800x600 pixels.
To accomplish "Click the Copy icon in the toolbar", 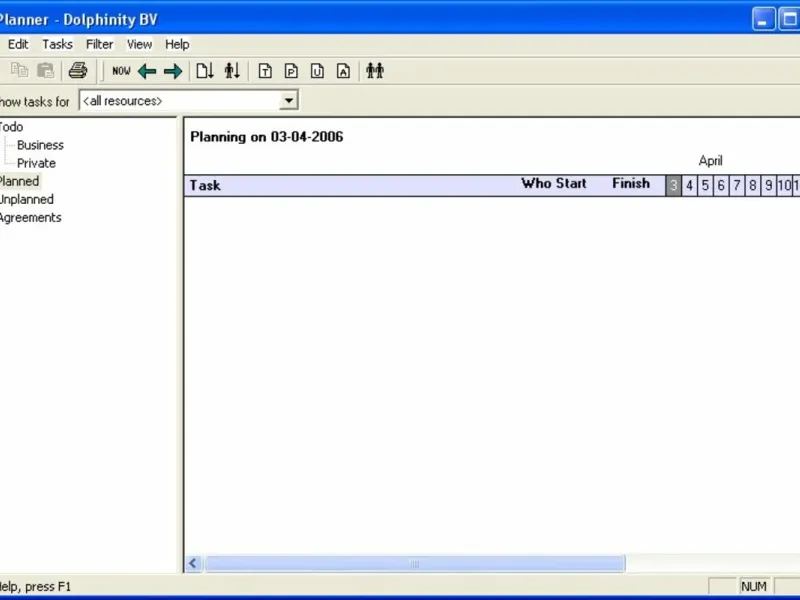I will [19, 70].
